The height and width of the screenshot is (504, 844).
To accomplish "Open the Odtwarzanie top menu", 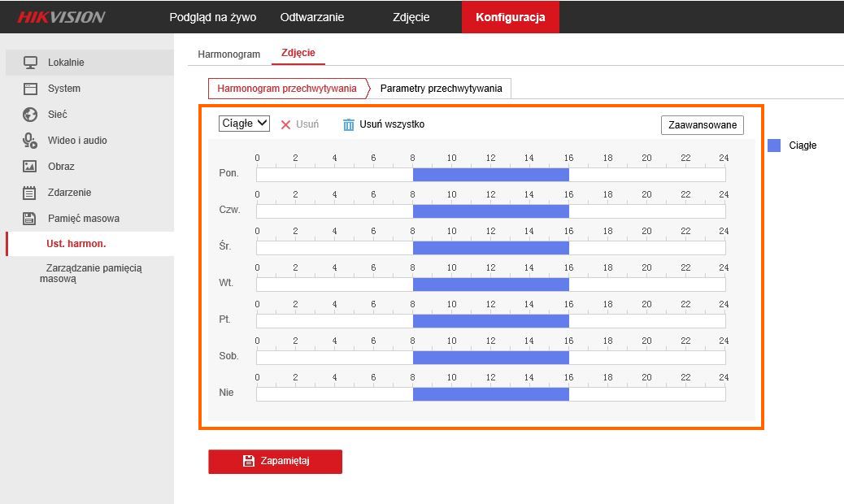I will click(311, 17).
